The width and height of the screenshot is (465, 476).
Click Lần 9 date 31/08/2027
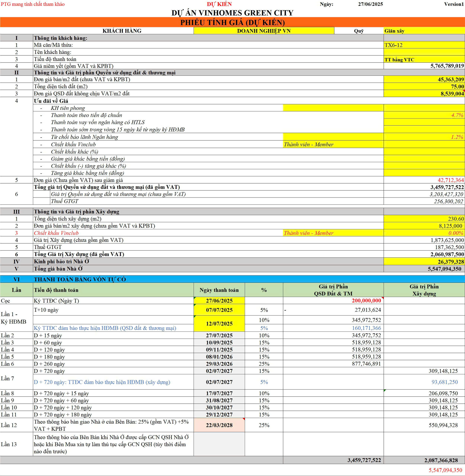pyautogui.click(x=219, y=400)
